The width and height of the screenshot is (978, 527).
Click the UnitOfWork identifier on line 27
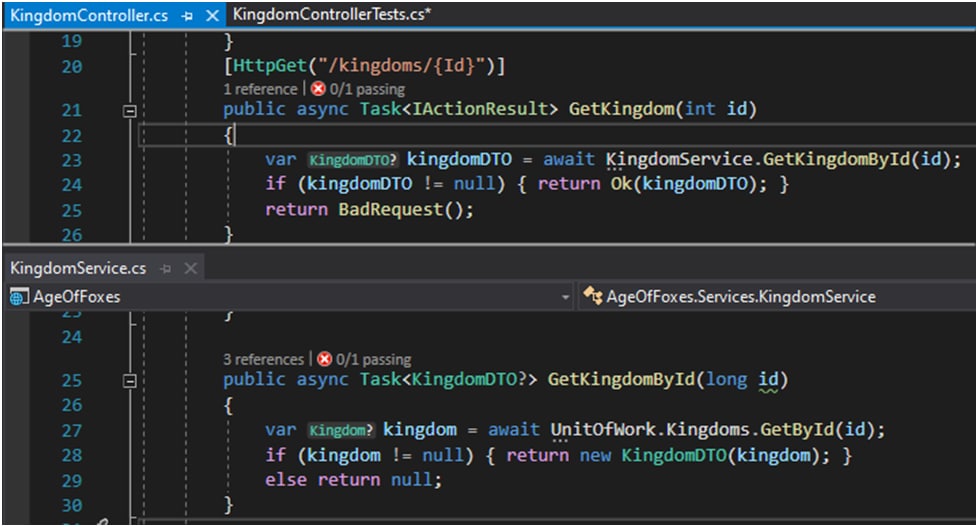coord(603,430)
